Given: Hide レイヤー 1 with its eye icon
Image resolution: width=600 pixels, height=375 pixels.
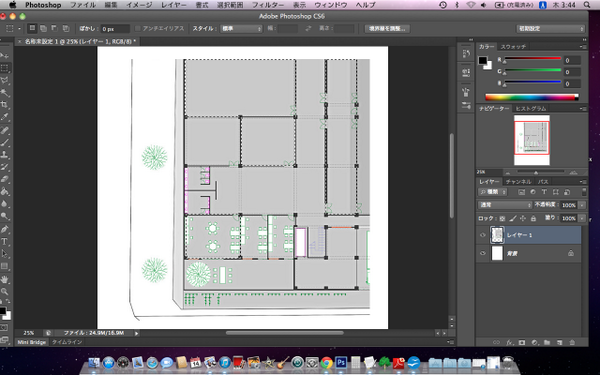Looking at the screenshot, I should tap(483, 235).
